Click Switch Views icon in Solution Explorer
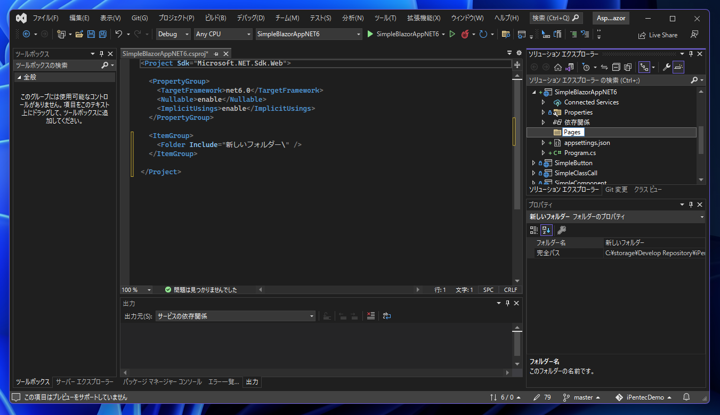Viewport: 720px width, 415px height. [570, 67]
